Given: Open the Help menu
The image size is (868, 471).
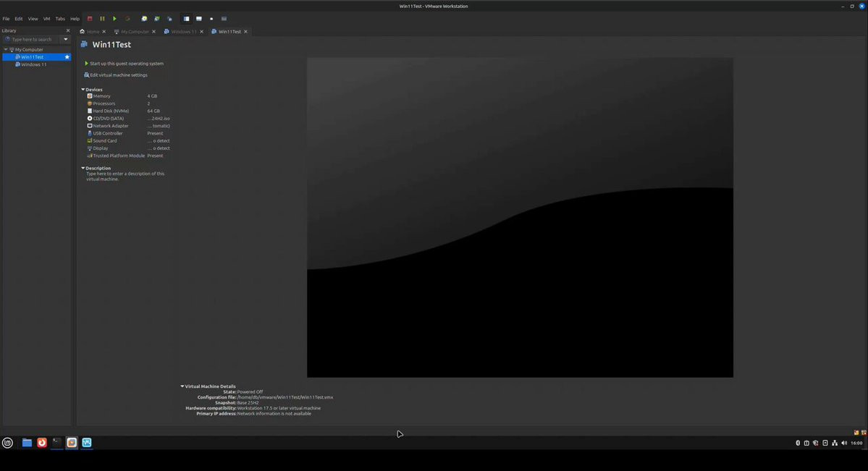Looking at the screenshot, I should point(75,19).
